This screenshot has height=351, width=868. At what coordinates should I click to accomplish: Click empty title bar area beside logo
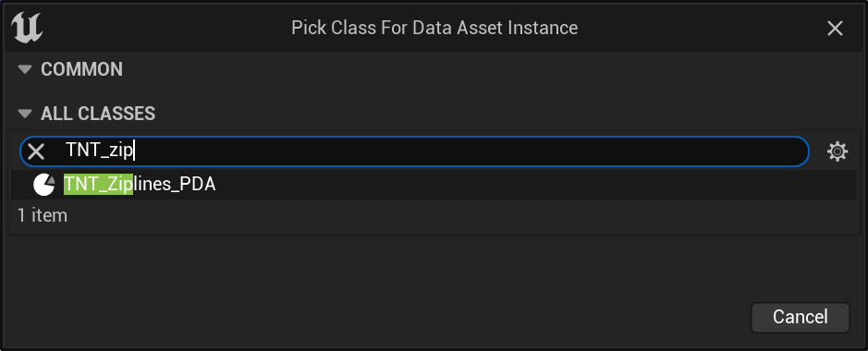[166, 28]
